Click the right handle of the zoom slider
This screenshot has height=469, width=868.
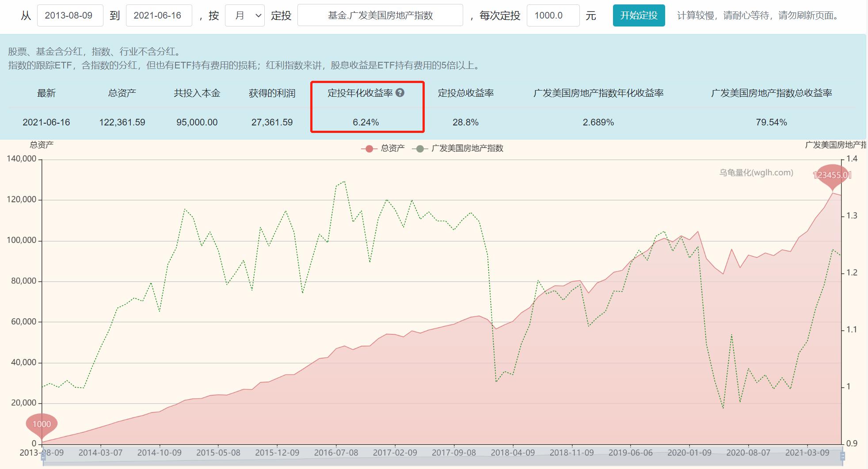(x=842, y=456)
